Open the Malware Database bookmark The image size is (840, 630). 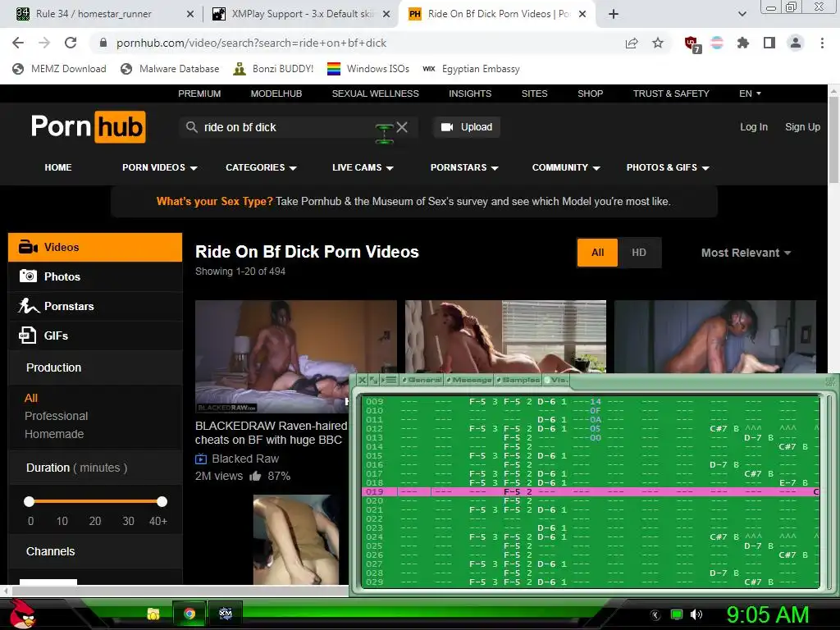pyautogui.click(x=170, y=69)
